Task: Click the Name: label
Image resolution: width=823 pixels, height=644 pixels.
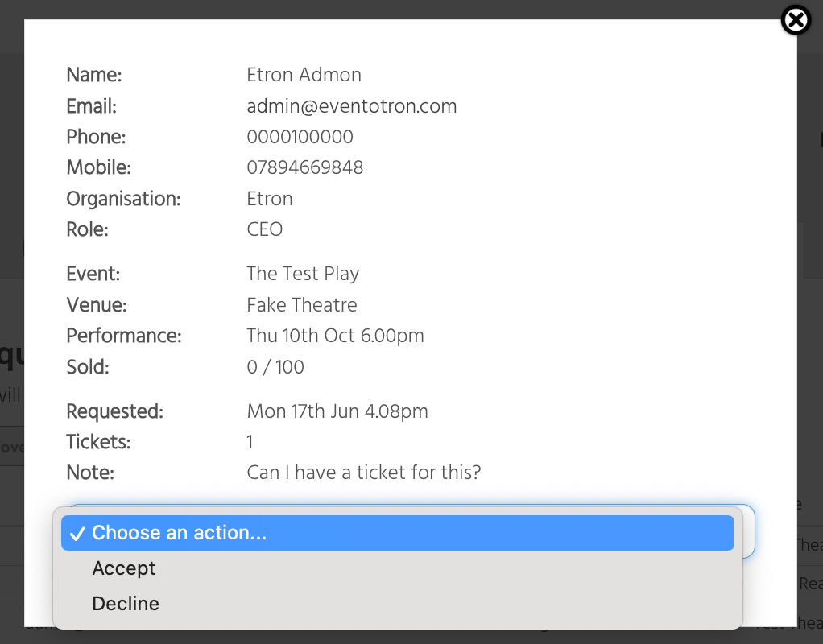Action: point(94,75)
